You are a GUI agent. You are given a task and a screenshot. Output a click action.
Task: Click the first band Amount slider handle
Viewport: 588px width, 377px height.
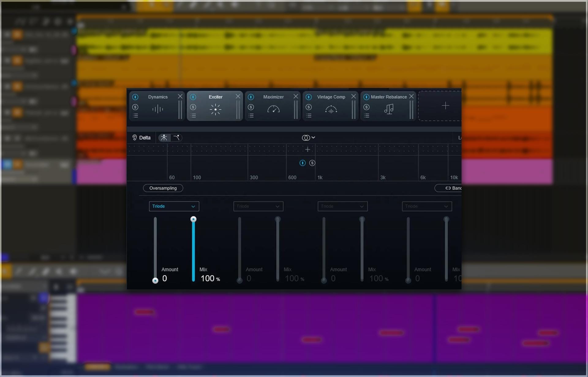(155, 280)
